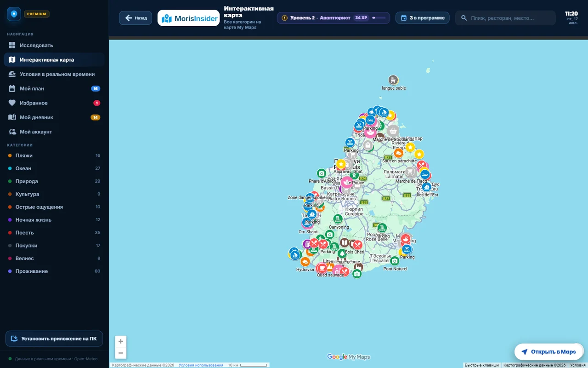The image size is (588, 368).
Task: Click the Saut en parachute orange marker
Action: click(x=398, y=153)
